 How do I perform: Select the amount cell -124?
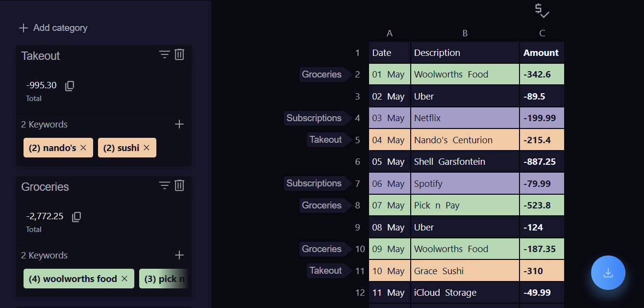click(x=542, y=227)
